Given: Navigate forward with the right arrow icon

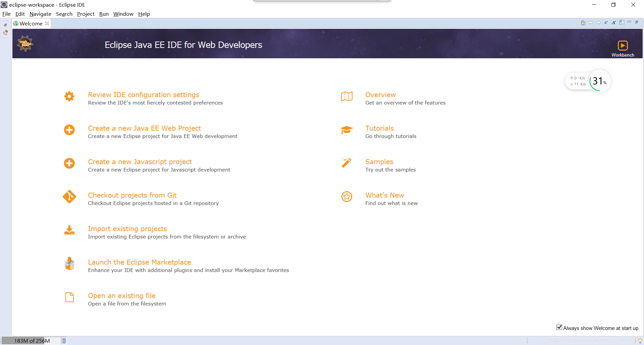Looking at the screenshot, I should 598,23.
